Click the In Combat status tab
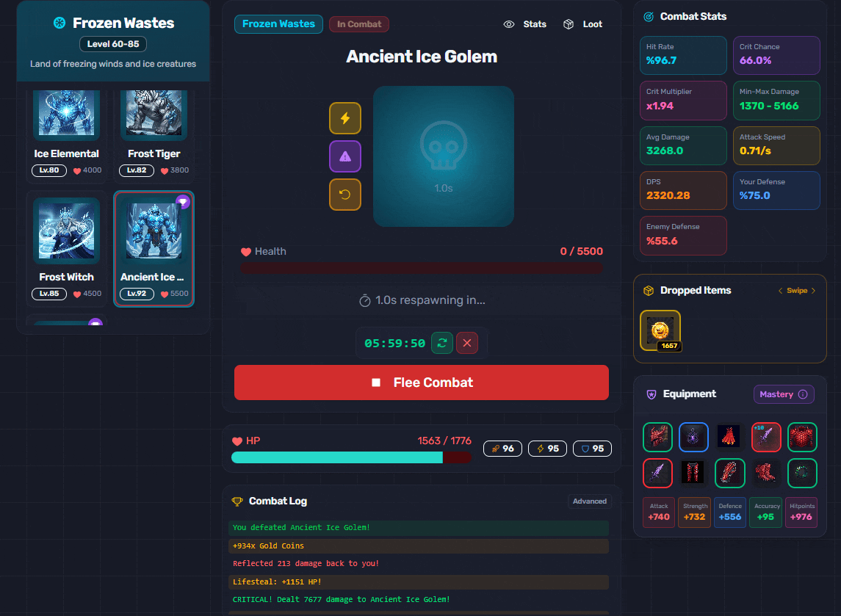 pyautogui.click(x=359, y=24)
